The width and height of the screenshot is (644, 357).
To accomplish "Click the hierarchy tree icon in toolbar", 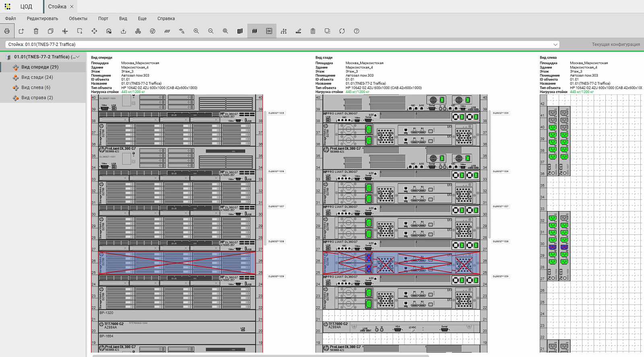I will pyautogui.click(x=284, y=31).
